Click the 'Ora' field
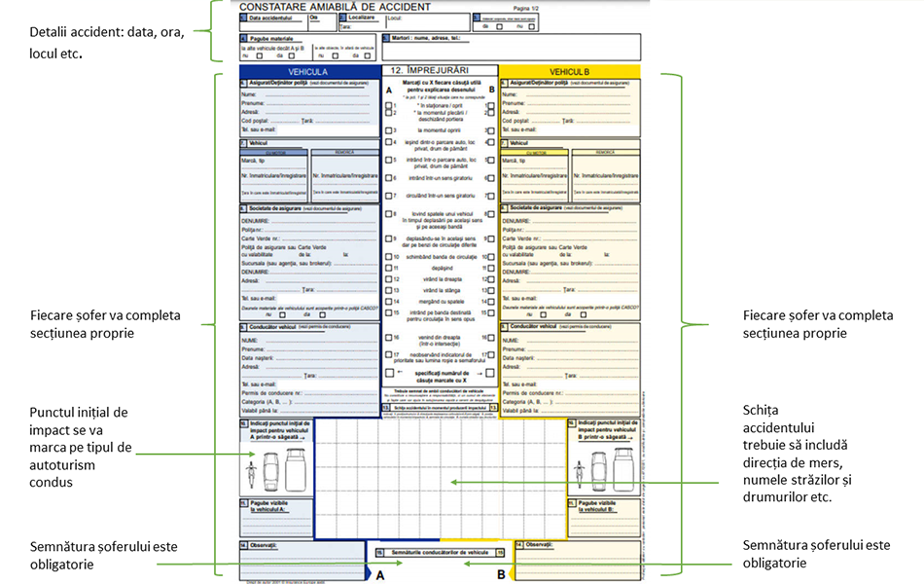This screenshot has width=924, height=584. pyautogui.click(x=322, y=22)
